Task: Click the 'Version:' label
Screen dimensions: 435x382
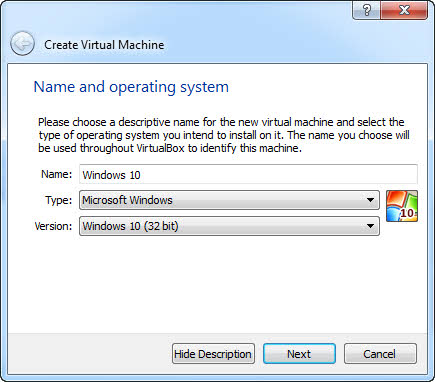Action: pyautogui.click(x=53, y=226)
